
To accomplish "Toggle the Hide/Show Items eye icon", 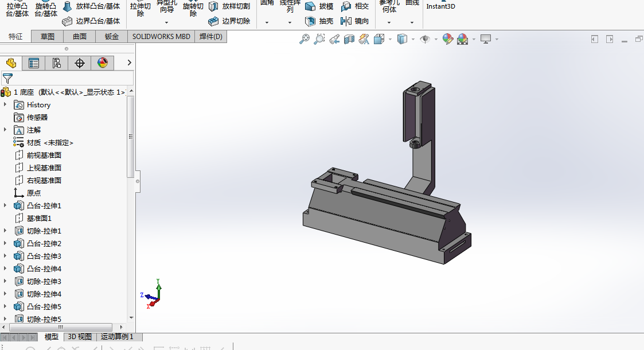I will (425, 39).
